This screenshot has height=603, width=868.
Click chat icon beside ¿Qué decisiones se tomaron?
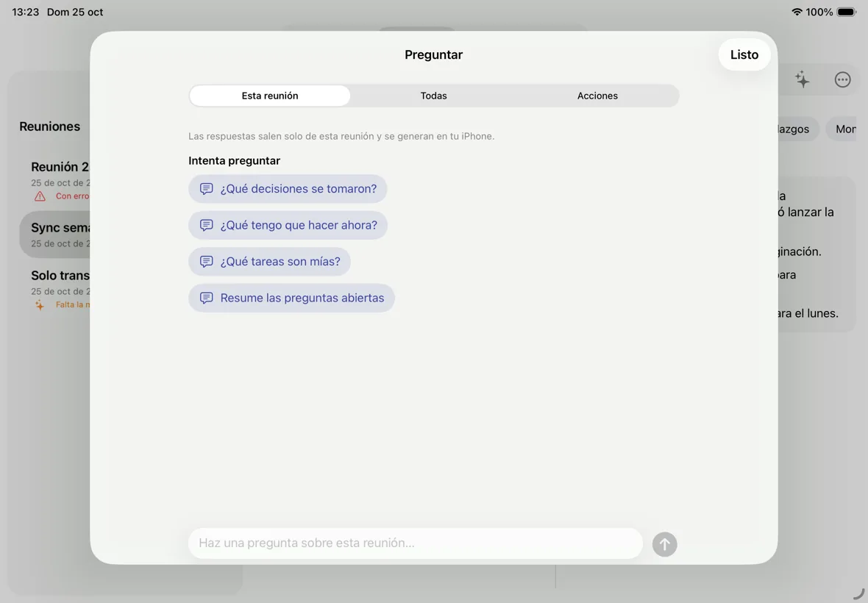pyautogui.click(x=207, y=189)
